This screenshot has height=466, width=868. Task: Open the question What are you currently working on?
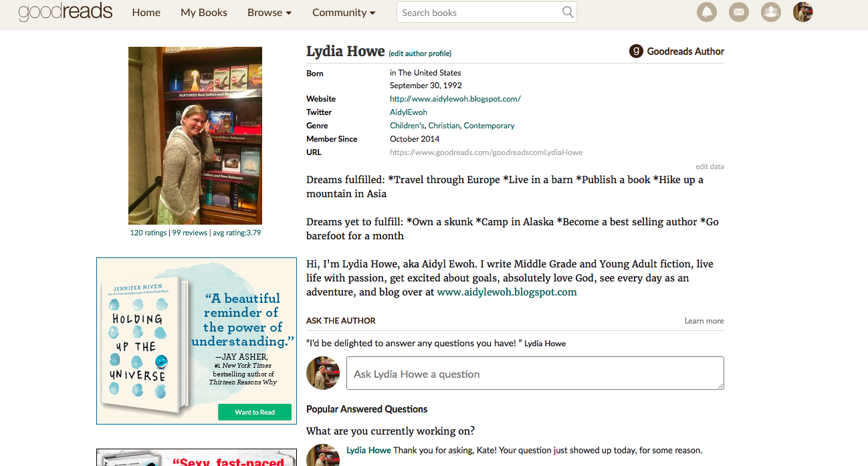[391, 431]
